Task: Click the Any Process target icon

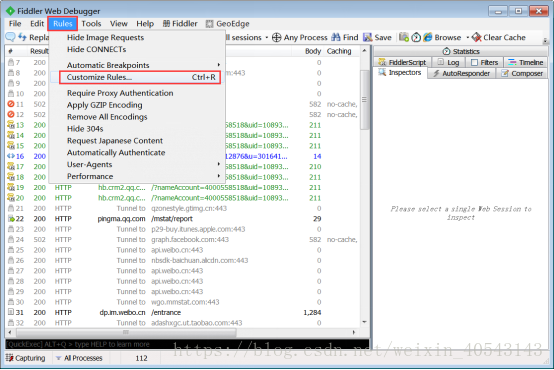Action: click(276, 37)
